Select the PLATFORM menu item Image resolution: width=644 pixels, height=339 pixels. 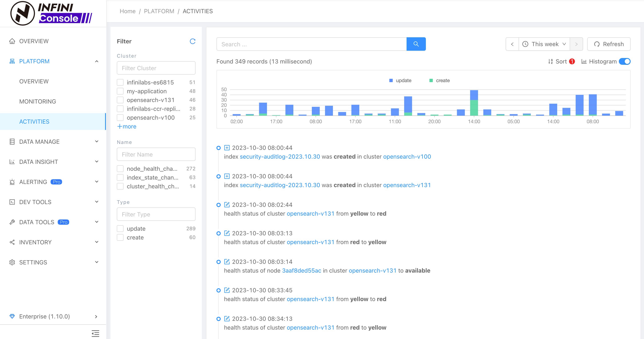[x=34, y=61]
